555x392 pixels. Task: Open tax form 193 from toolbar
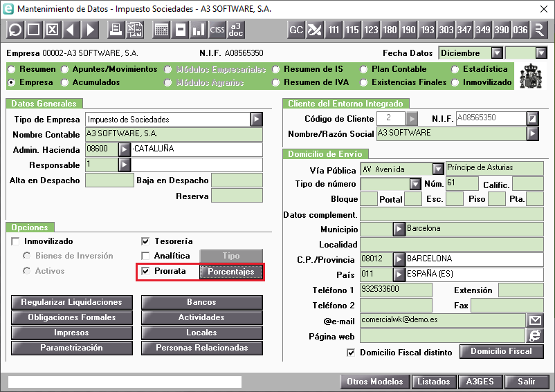427,30
